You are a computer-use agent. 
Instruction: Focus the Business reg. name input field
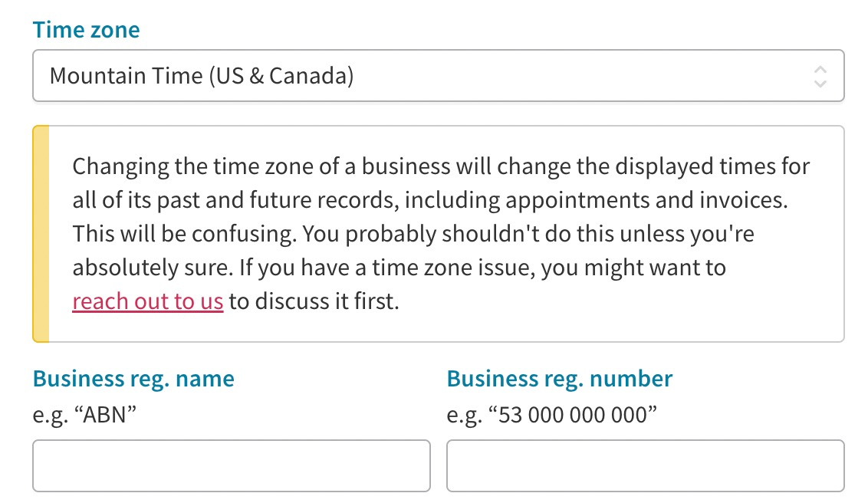tap(231, 465)
